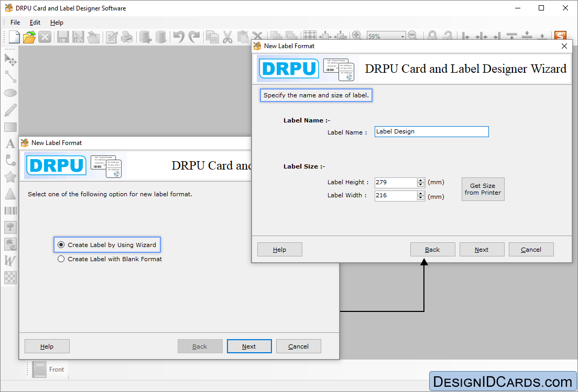Click the orange dollar sign icon
Image resolution: width=578 pixels, height=392 pixels.
[x=560, y=36]
